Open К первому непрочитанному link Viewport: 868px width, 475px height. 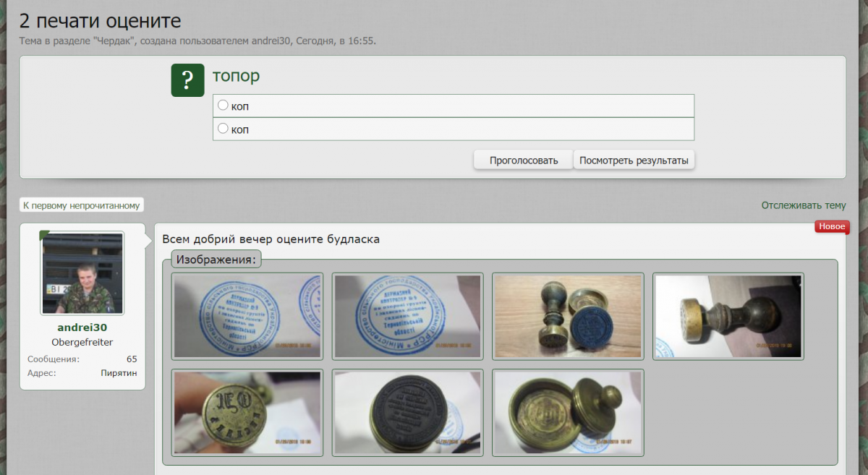tap(81, 205)
